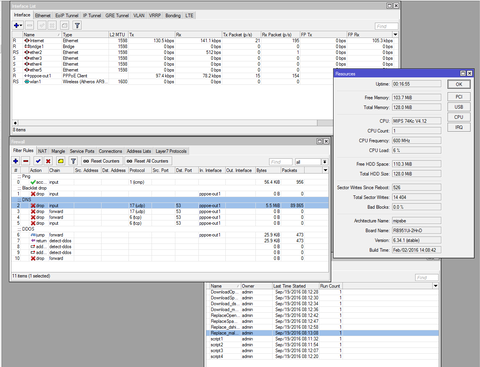Switch to the EoIP Tunnel tab
Screen dimensions: 480x367
coord(67,15)
